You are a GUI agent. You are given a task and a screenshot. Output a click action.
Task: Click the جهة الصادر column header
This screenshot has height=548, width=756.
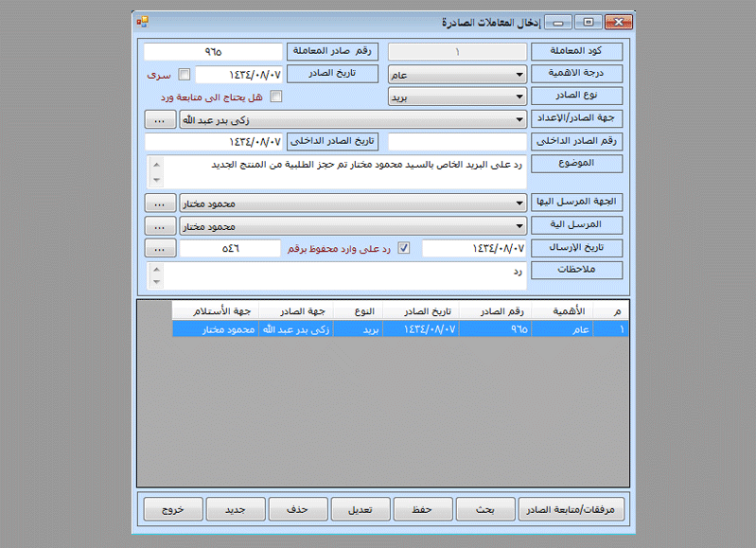tap(296, 311)
